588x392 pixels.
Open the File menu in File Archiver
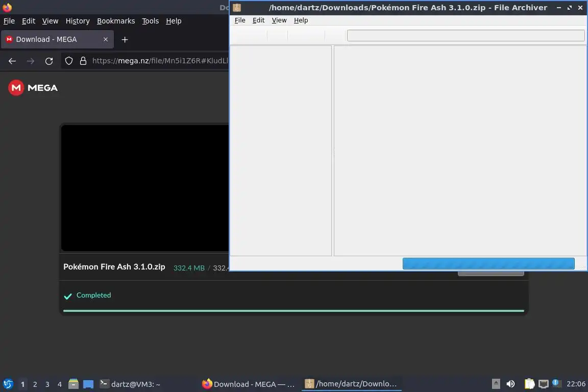[x=239, y=20]
